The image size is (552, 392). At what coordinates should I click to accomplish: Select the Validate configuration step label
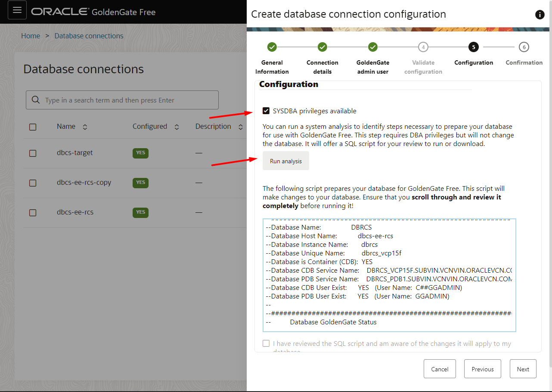coord(423,67)
